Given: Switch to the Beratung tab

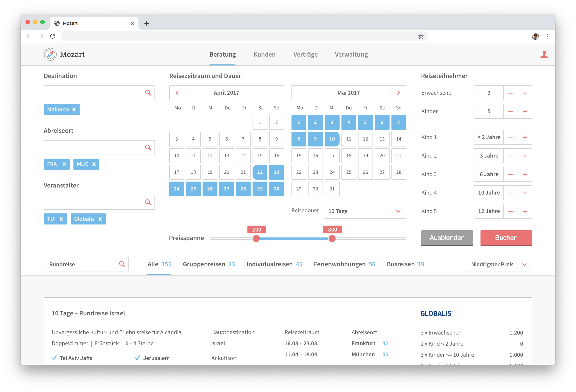Looking at the screenshot, I should click(222, 55).
